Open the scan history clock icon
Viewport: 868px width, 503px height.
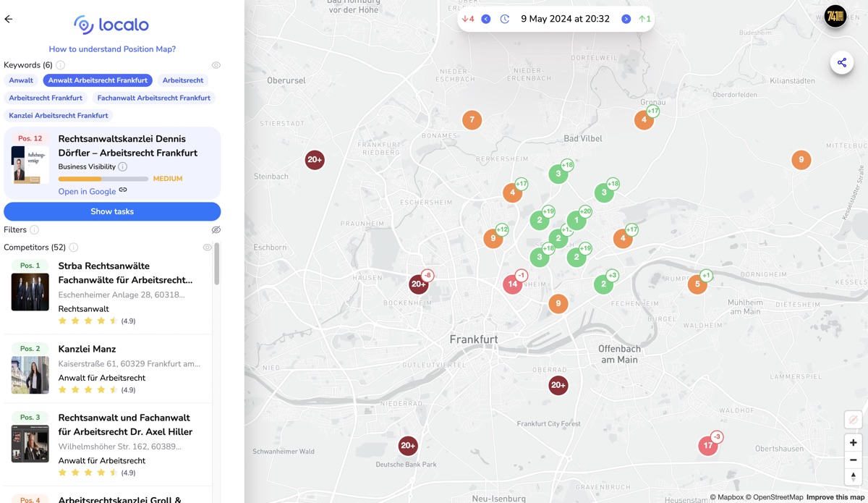tap(505, 19)
